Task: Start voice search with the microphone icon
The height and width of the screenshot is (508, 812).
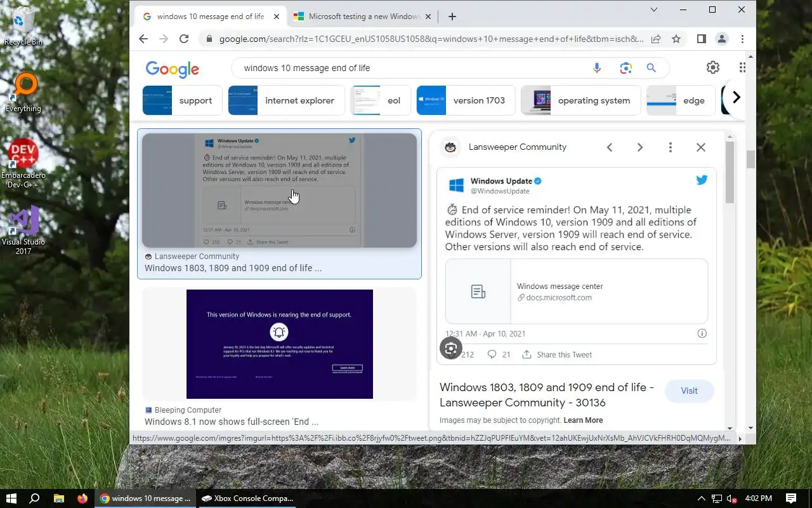Action: pyautogui.click(x=597, y=68)
